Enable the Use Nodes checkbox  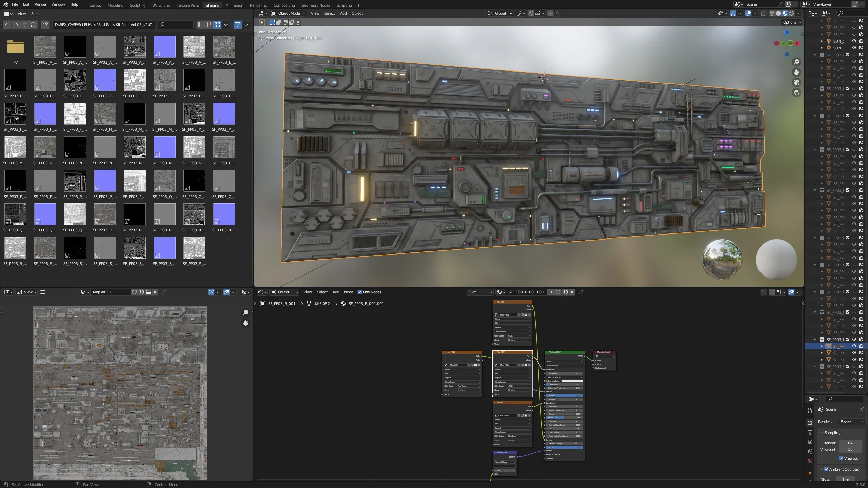click(360, 292)
